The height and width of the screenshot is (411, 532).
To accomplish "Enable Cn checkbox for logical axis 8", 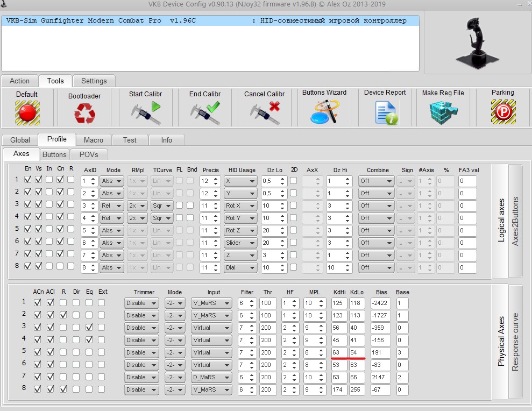I will point(60,266).
